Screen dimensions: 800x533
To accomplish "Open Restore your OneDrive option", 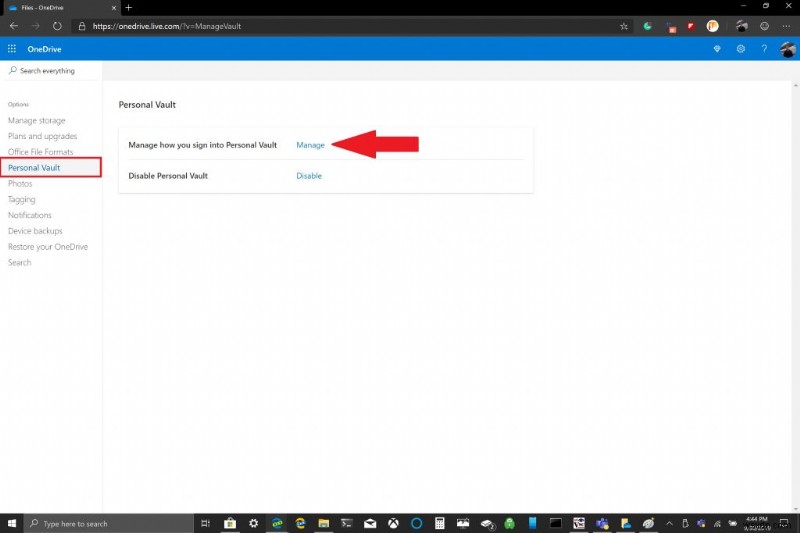I will tap(48, 247).
